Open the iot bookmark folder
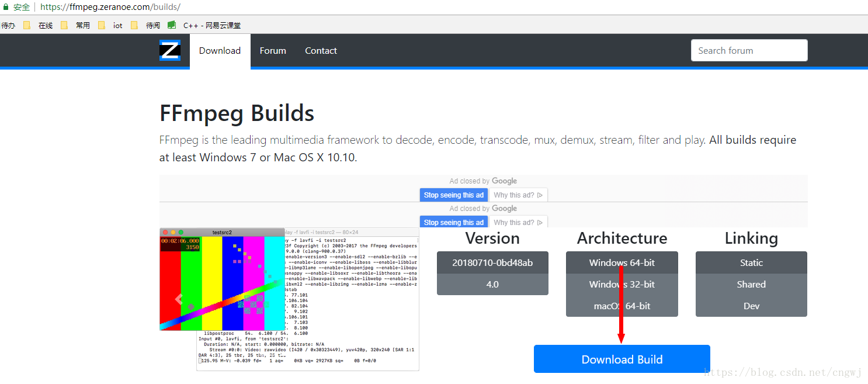This screenshot has height=384, width=868. click(x=111, y=25)
